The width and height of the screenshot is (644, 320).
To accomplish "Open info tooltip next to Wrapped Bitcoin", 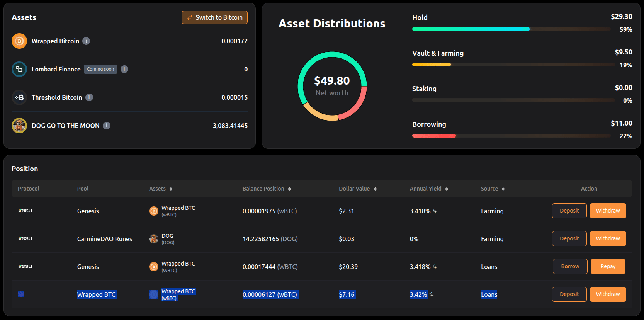I will [86, 41].
